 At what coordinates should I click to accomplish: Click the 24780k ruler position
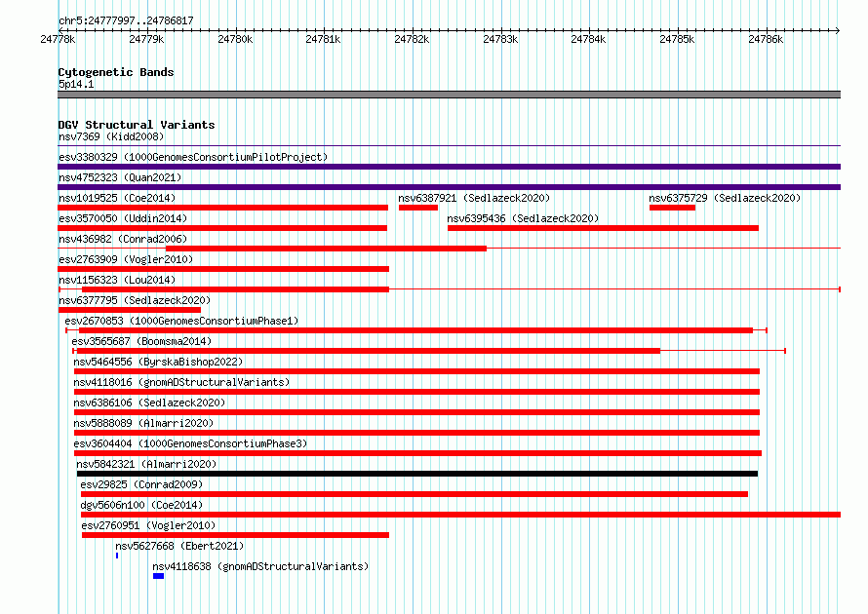click(x=235, y=39)
